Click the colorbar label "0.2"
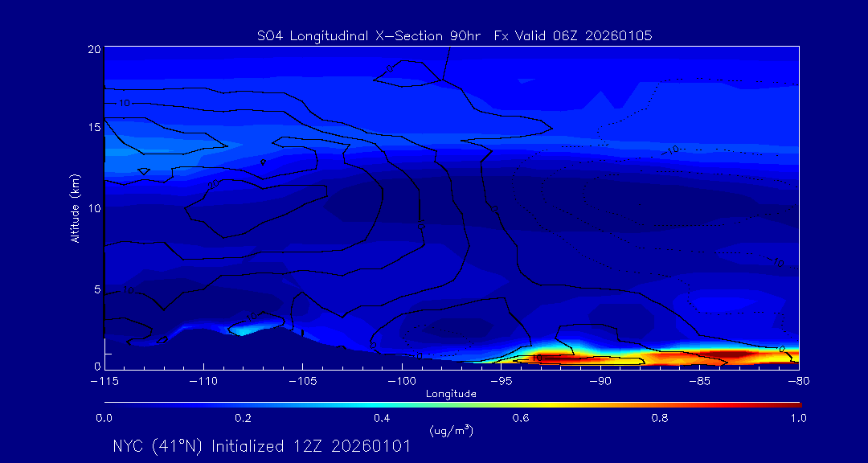 [243, 418]
